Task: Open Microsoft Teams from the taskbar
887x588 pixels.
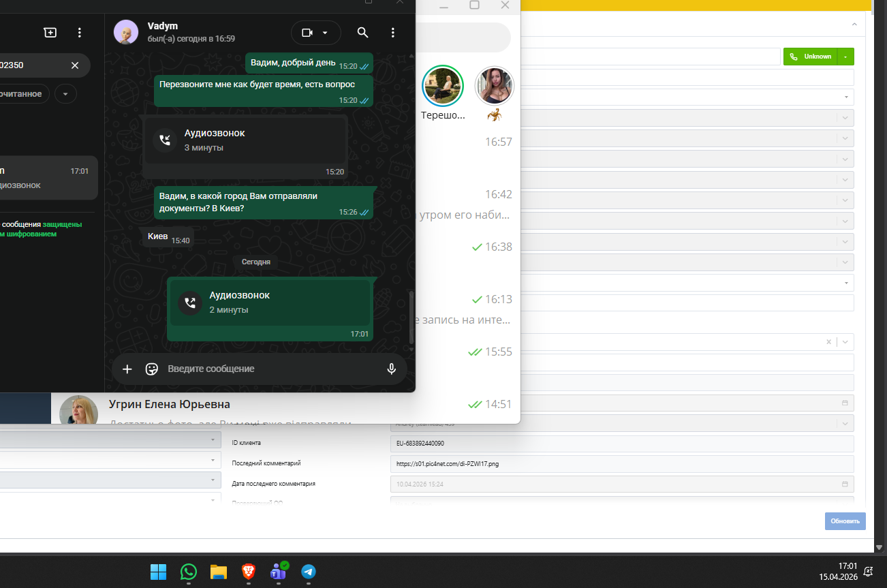Action: pyautogui.click(x=279, y=572)
